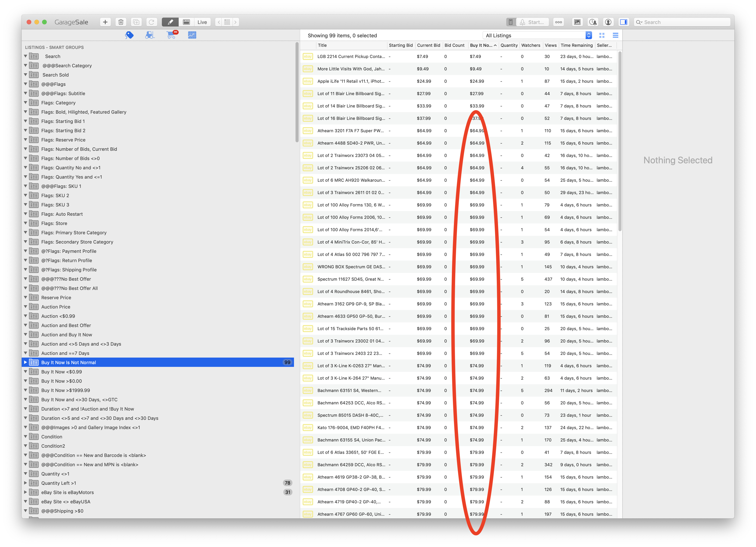
Task: Toggle the inspector sidebar panel icon
Action: click(x=624, y=22)
